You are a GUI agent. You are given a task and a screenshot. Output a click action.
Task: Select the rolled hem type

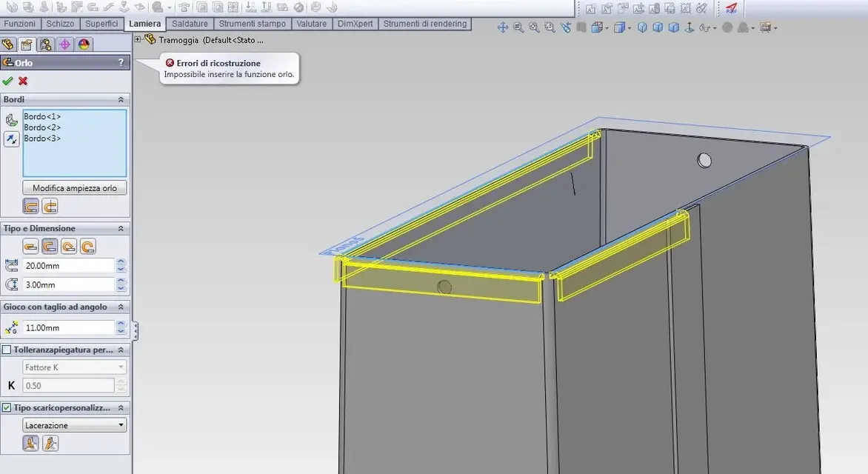87,247
